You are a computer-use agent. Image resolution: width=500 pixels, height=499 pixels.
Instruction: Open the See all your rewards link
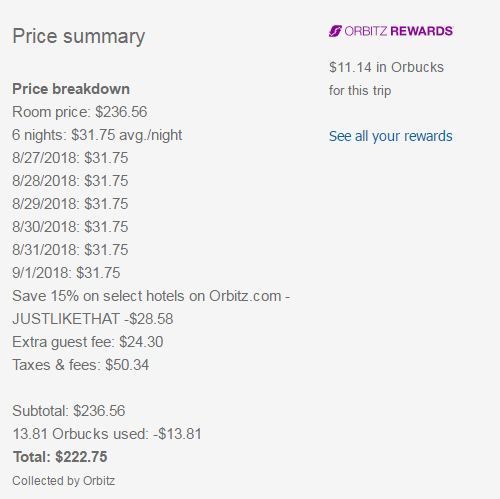(x=391, y=136)
